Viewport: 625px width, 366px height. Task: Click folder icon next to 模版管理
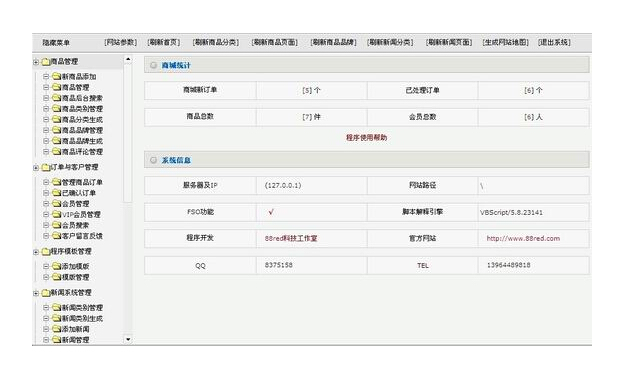pyautogui.click(x=56, y=277)
